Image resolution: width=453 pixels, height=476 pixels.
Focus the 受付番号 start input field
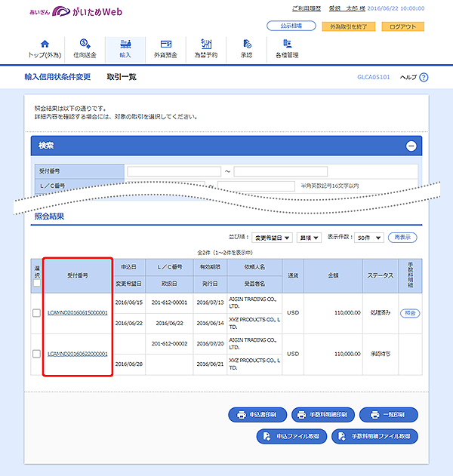click(174, 171)
